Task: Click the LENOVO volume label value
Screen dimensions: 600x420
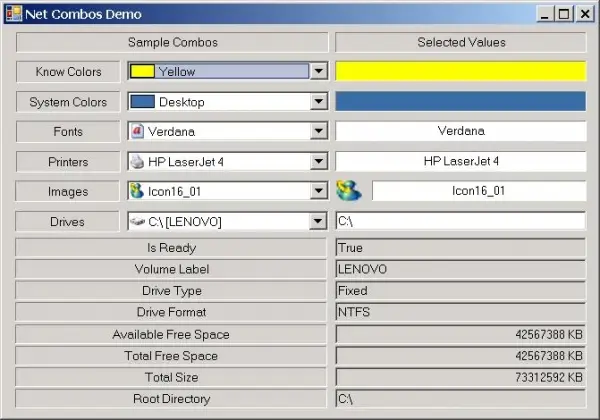Action: [x=461, y=269]
